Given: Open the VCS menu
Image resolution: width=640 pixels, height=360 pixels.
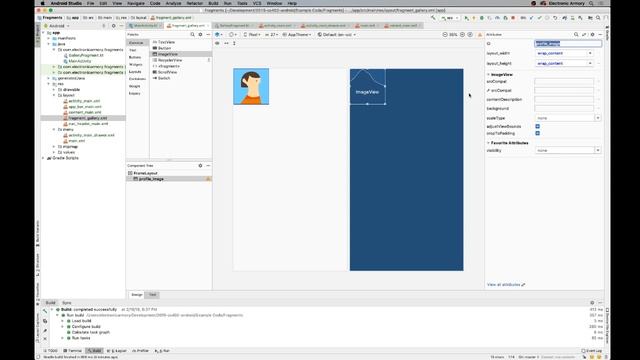Looking at the screenshot, I should click(x=257, y=3).
